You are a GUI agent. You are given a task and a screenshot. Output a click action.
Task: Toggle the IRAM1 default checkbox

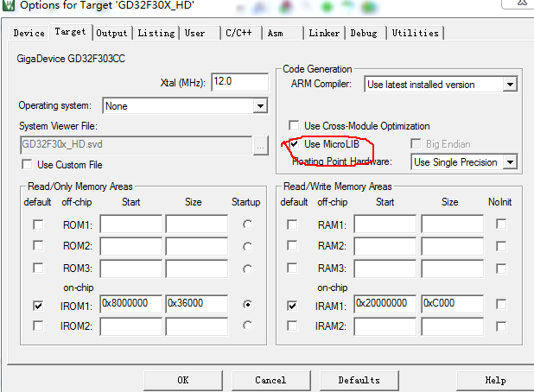coord(292,306)
